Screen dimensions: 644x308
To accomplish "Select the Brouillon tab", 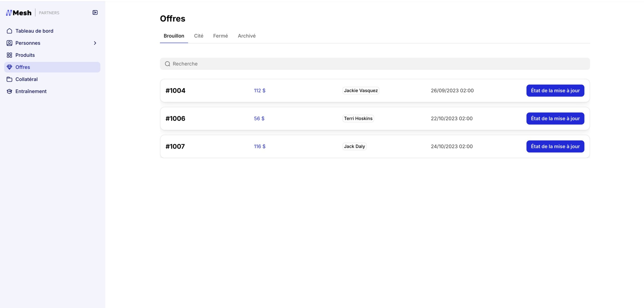I will 174,36.
